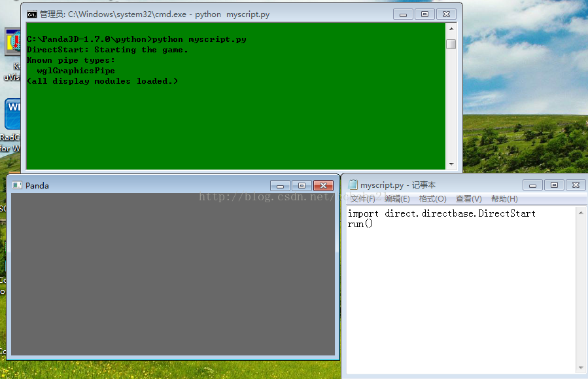Viewport: 588px width, 379px height.
Task: Click 'python myscript.py' command line text
Action: pos(199,39)
